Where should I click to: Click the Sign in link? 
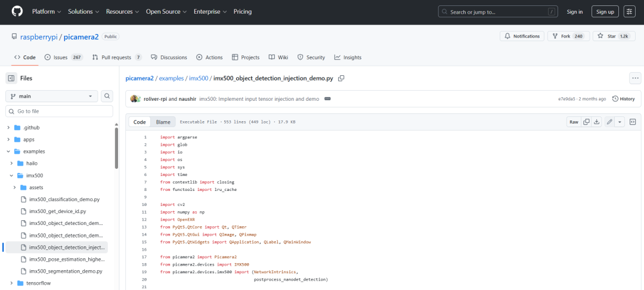click(x=575, y=11)
